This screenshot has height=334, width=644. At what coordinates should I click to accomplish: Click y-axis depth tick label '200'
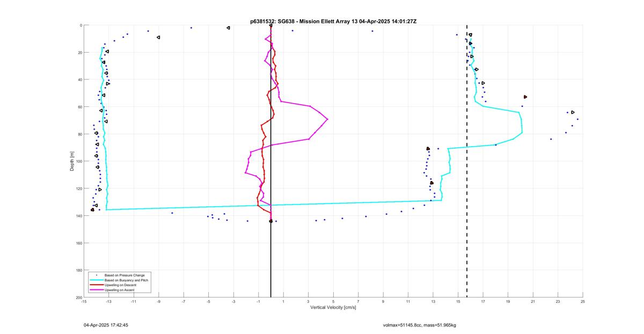[x=78, y=297]
